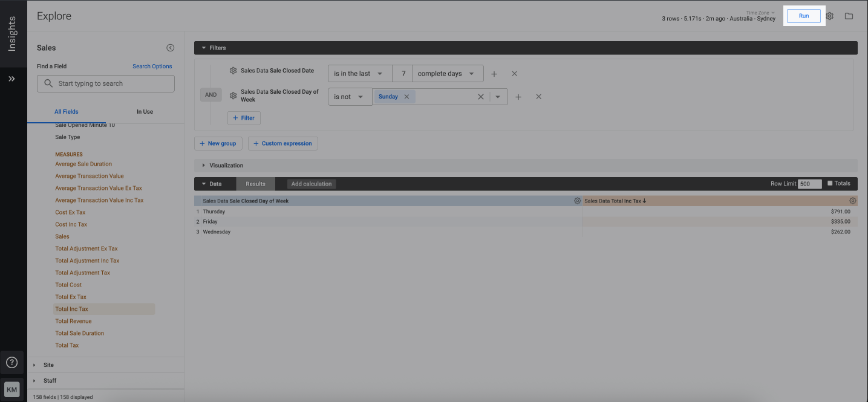Open the KM user avatar

11,389
